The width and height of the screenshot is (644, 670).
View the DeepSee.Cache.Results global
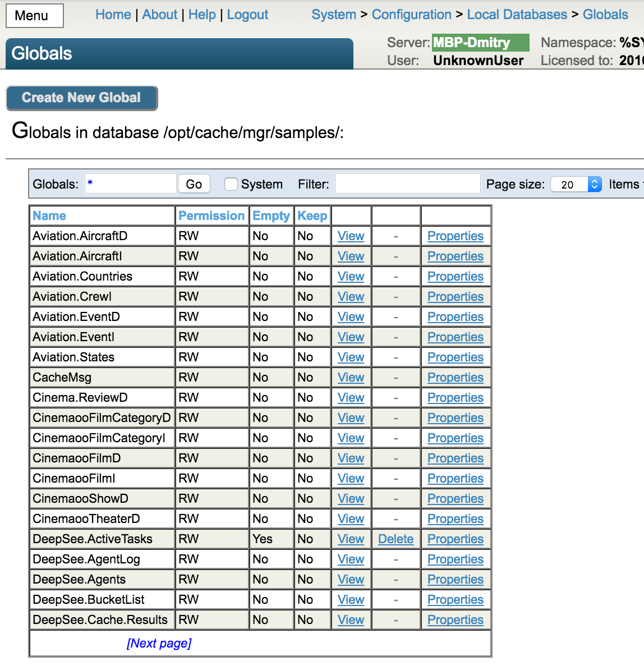(351, 619)
